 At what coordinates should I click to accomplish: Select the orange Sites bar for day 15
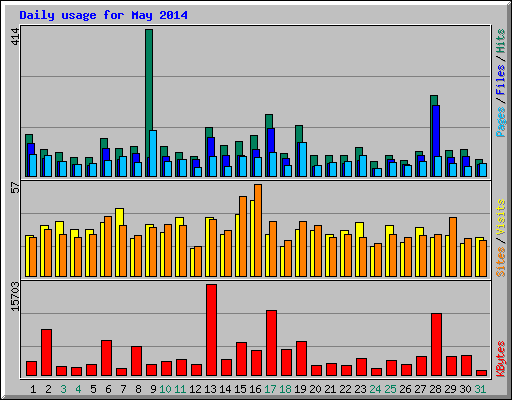(243, 236)
